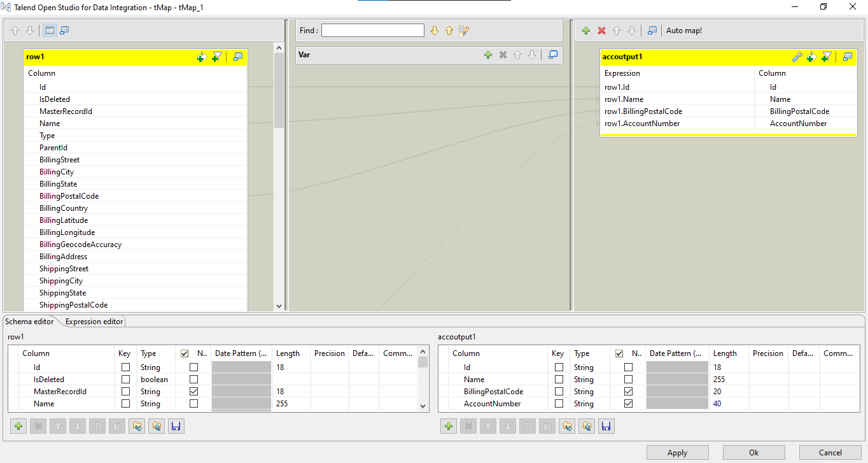This screenshot has width=868, height=463.
Task: Minimize all input tables icon
Action: click(x=64, y=31)
